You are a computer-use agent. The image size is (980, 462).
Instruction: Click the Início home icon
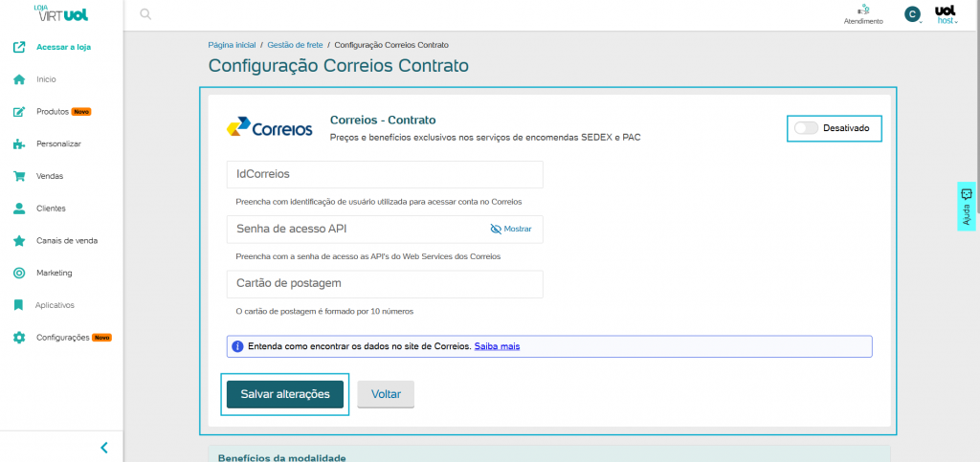click(x=18, y=79)
